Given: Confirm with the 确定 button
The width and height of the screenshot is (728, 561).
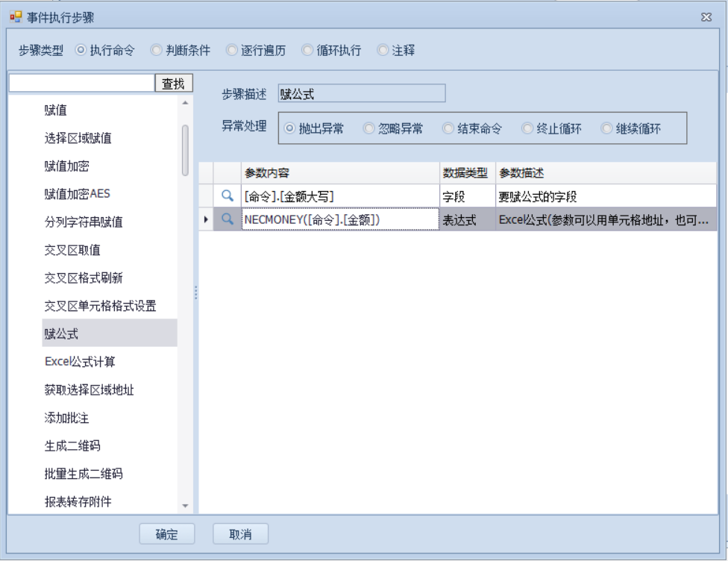Looking at the screenshot, I should coord(167,534).
